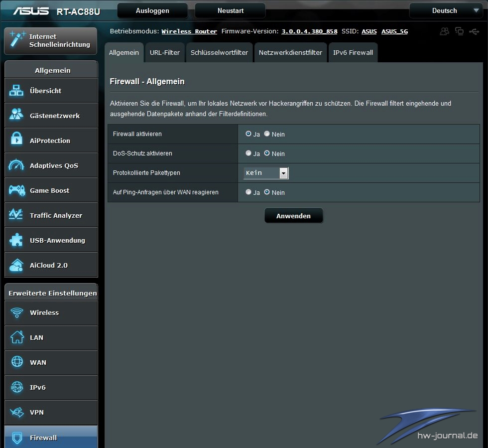Click the Adaptives QoS gauge icon

click(x=16, y=165)
